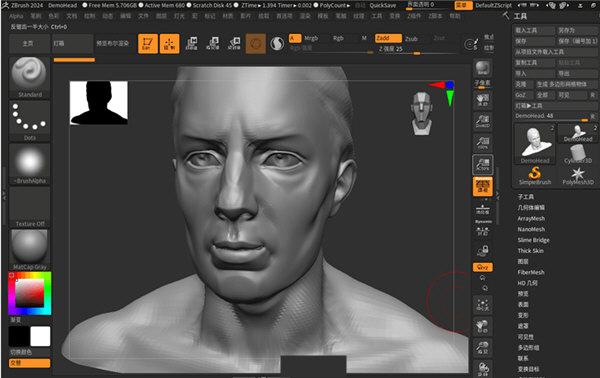600x378 pixels.
Task: Expand the FiberMesh section
Action: click(x=531, y=272)
